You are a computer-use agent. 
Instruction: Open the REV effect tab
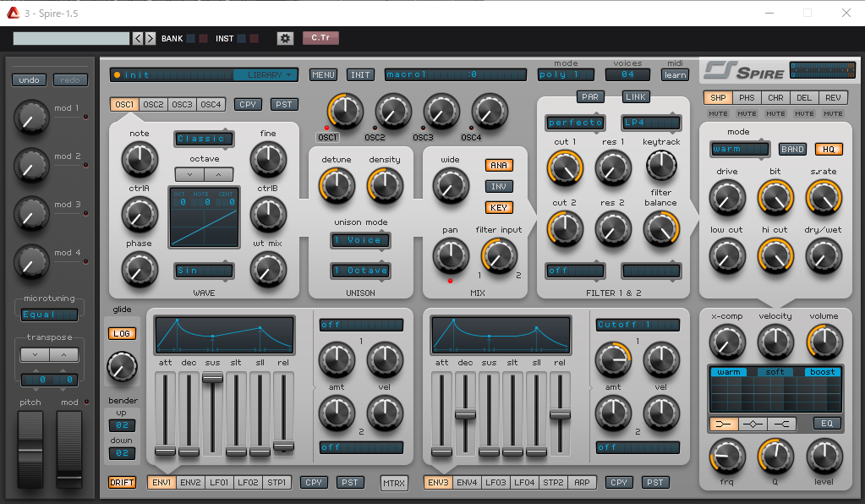[x=833, y=97]
